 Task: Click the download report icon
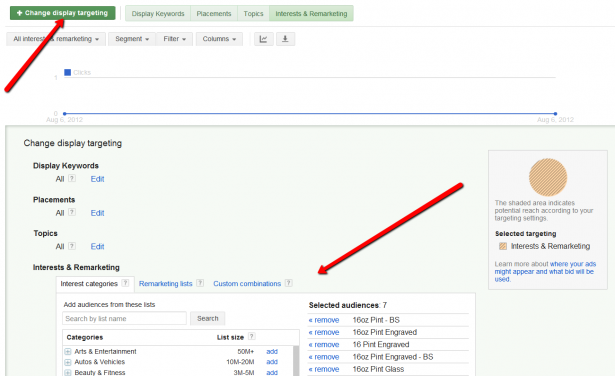(285, 39)
